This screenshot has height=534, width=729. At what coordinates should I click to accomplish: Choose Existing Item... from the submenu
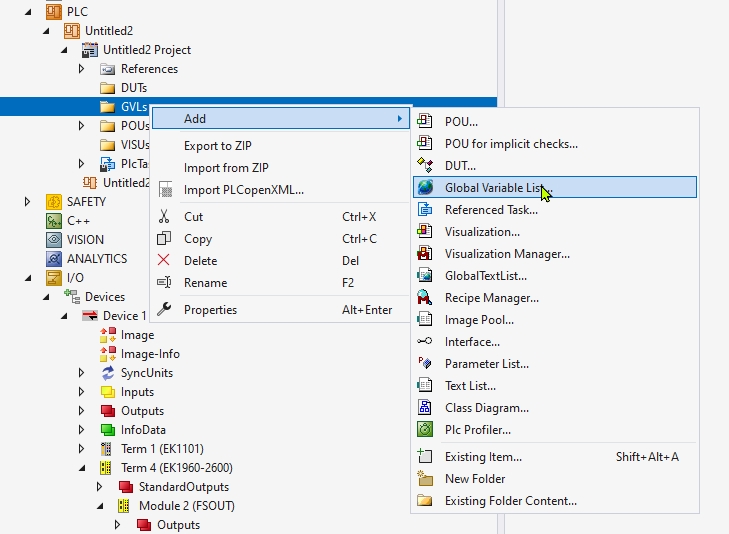555,456
